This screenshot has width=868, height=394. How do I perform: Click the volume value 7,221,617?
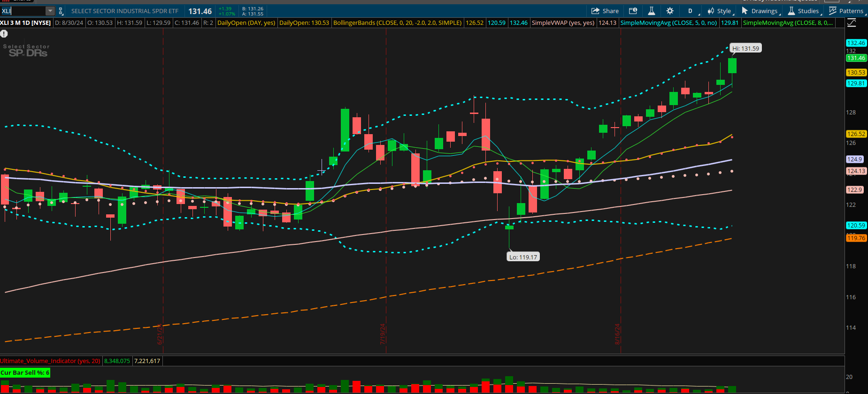(x=147, y=361)
